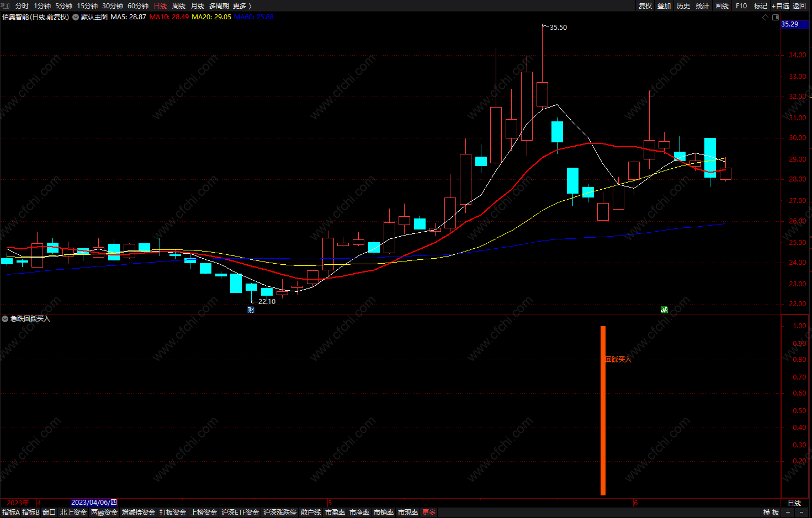Open 历史 history view
The image size is (812, 518).
pos(683,6)
